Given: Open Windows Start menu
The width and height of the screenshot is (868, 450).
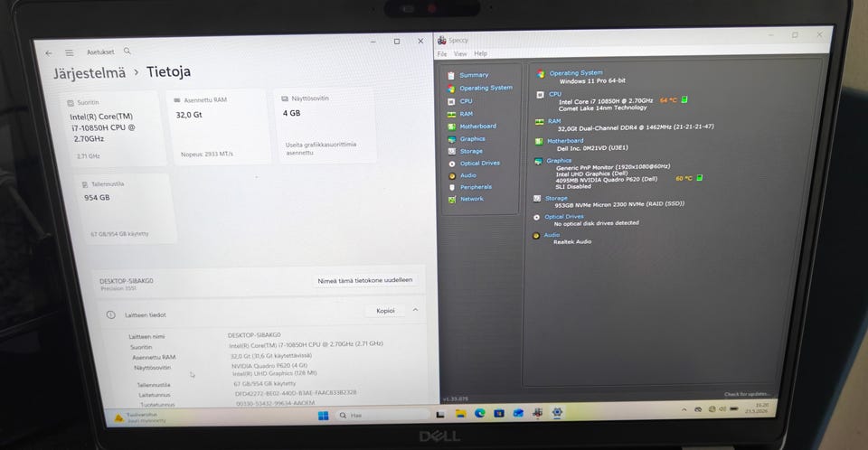Looking at the screenshot, I should (324, 415).
